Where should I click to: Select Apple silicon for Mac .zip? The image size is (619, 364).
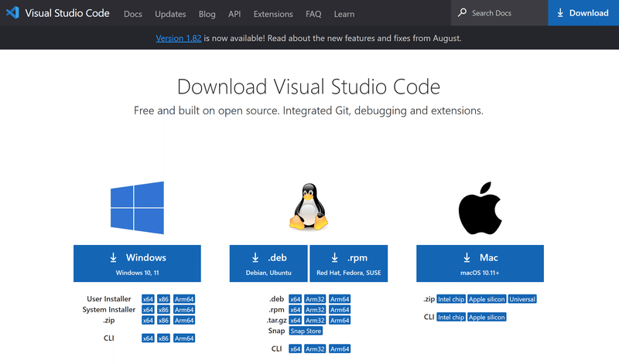[x=487, y=299]
